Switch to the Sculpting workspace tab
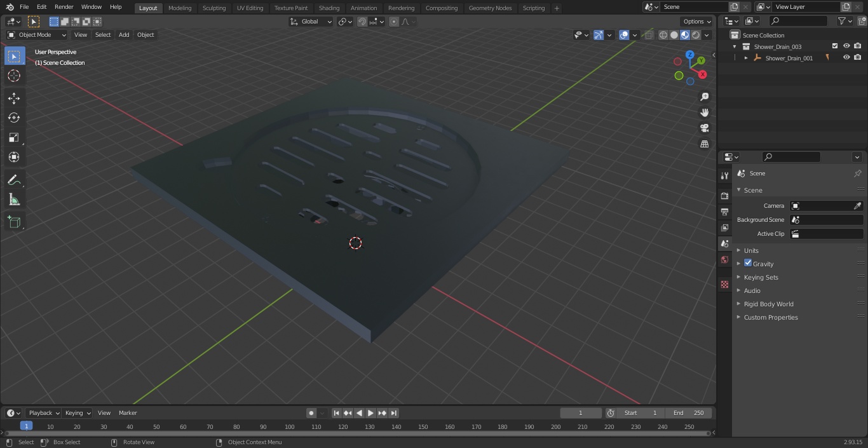Screen dimensions: 868x448 tap(214, 8)
